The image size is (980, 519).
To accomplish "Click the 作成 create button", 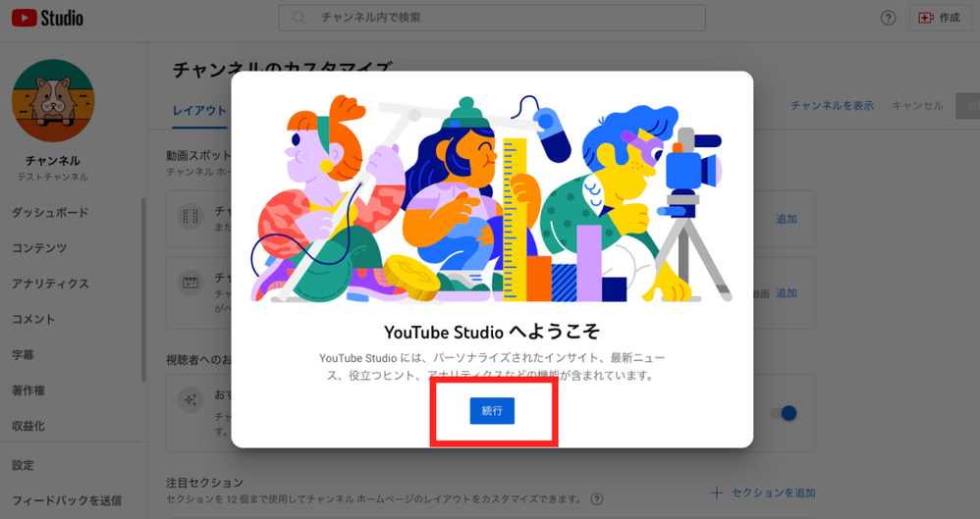I will tap(940, 18).
